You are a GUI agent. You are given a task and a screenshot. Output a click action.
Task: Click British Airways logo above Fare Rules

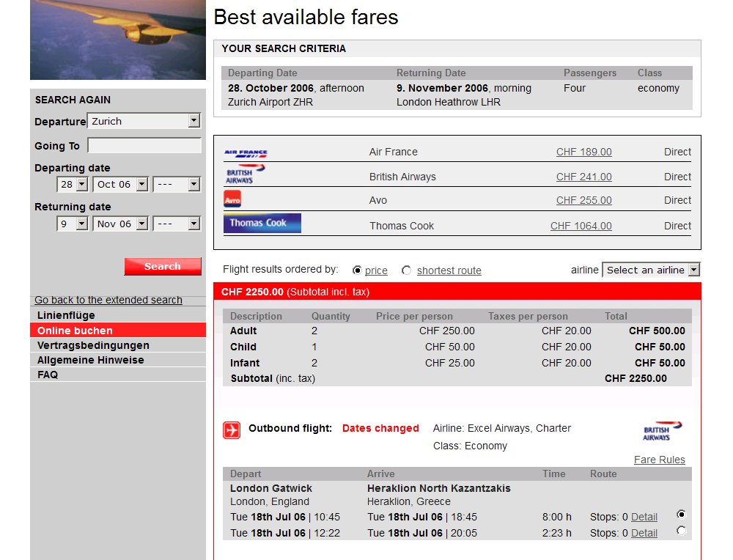(x=663, y=431)
